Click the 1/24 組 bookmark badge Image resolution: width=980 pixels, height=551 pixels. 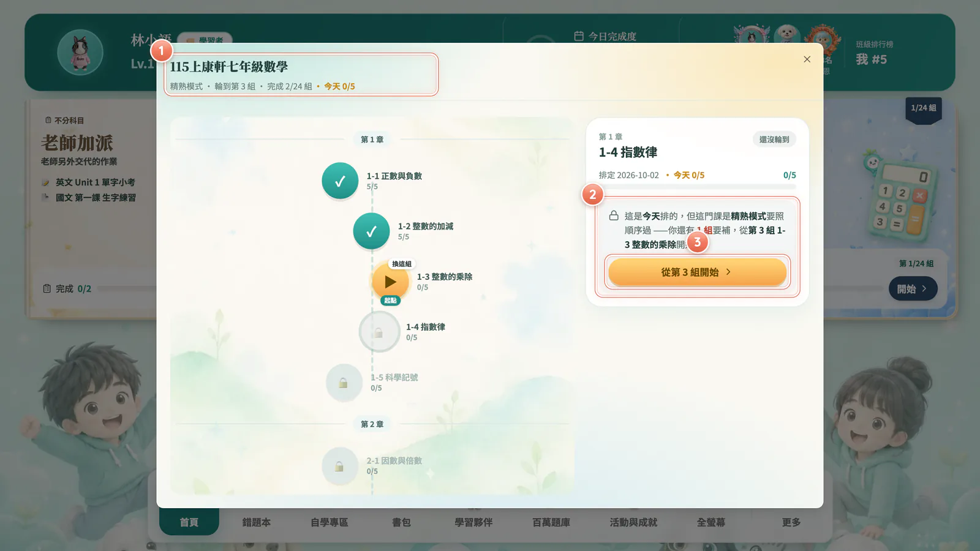924,109
